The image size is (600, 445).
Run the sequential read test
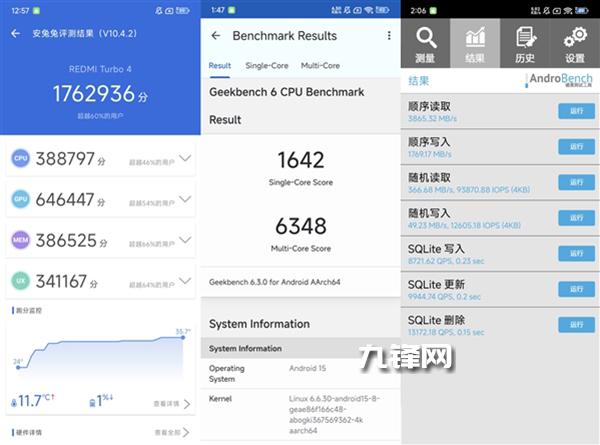(x=575, y=111)
